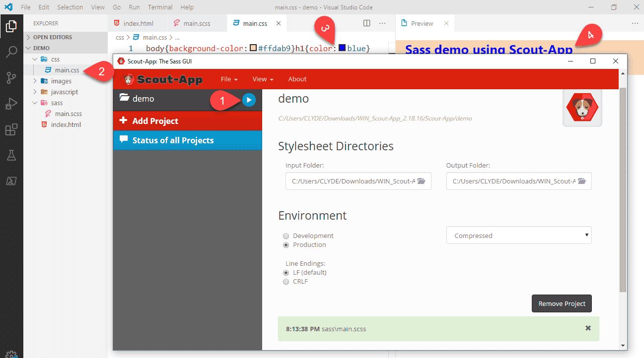Open the Testing flask icon view
The width and height of the screenshot is (644, 358).
click(x=11, y=155)
